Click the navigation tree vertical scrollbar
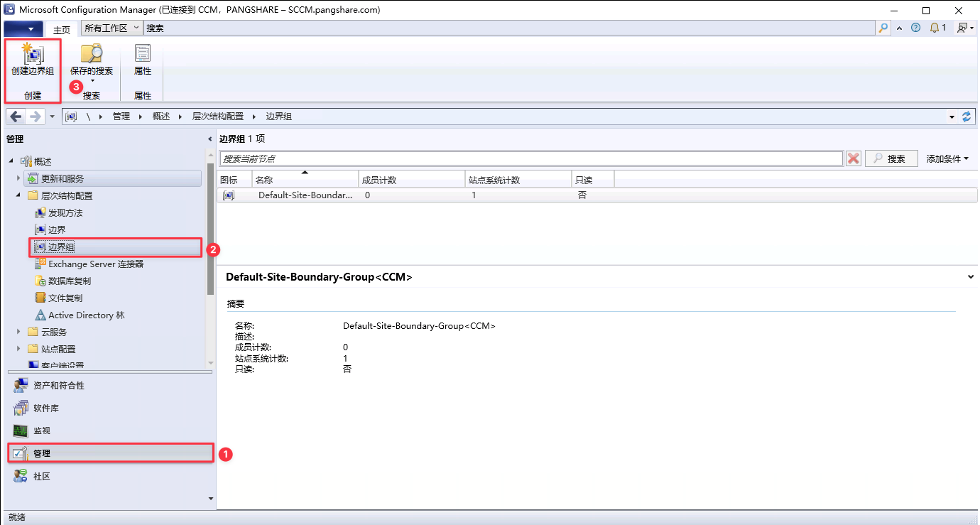The image size is (980, 525). tap(210, 227)
